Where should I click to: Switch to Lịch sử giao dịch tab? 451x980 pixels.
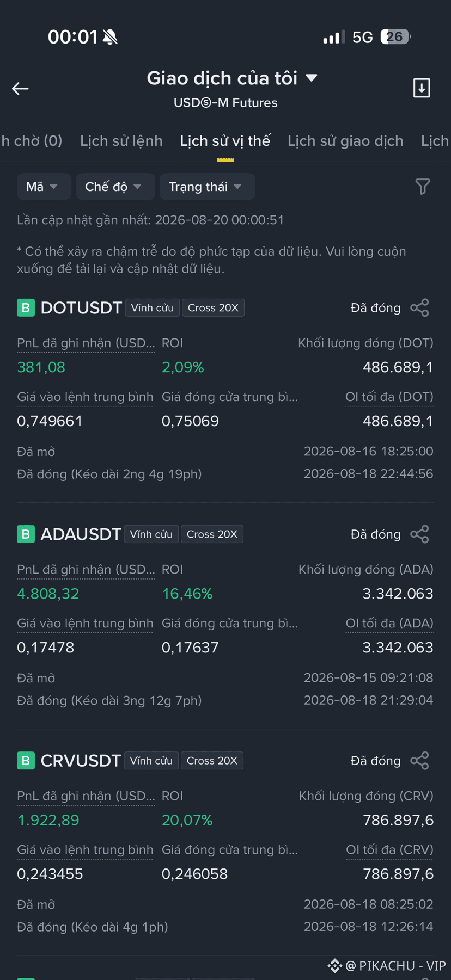(x=345, y=141)
